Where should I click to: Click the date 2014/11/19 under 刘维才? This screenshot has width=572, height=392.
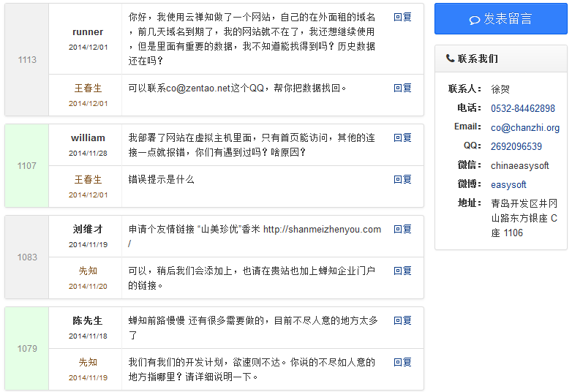(88, 245)
